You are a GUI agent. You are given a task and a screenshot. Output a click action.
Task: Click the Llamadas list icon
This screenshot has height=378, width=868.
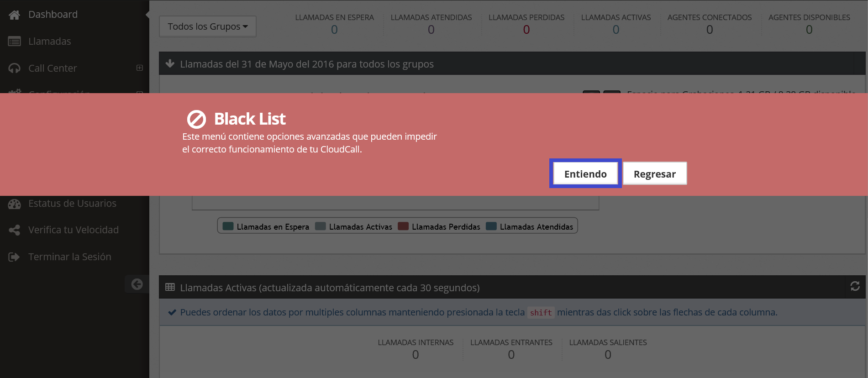(x=14, y=42)
